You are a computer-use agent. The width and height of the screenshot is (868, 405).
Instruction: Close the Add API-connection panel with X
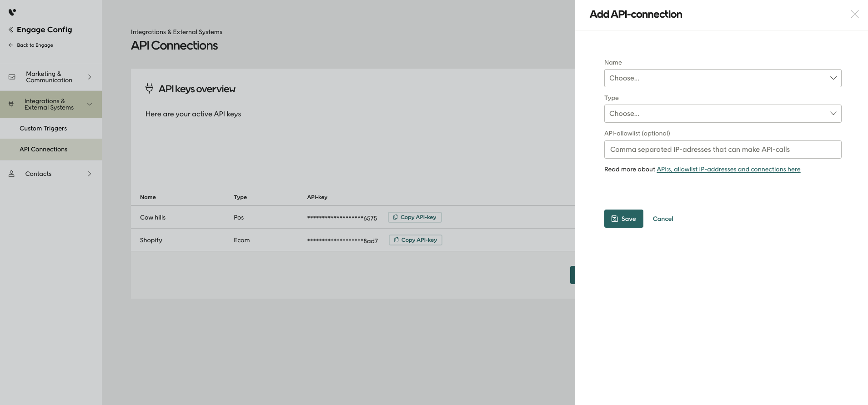[x=854, y=14]
